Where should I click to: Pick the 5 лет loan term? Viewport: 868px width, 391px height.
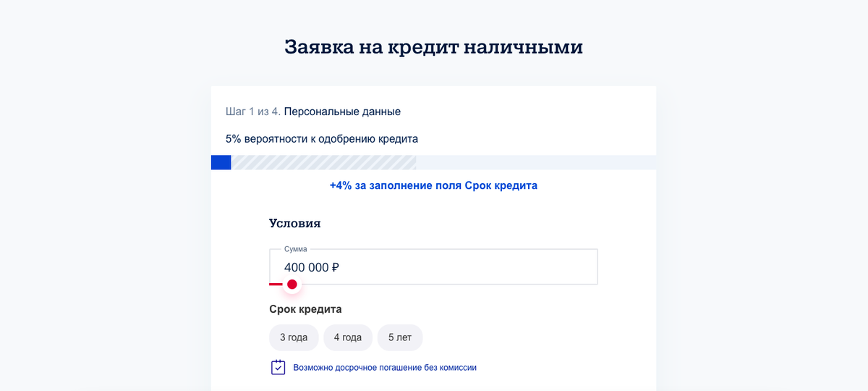coord(400,337)
